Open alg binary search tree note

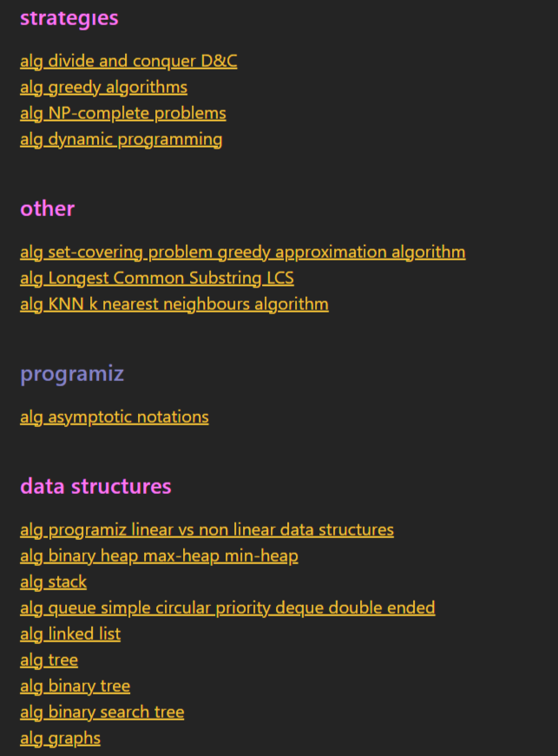[102, 713]
